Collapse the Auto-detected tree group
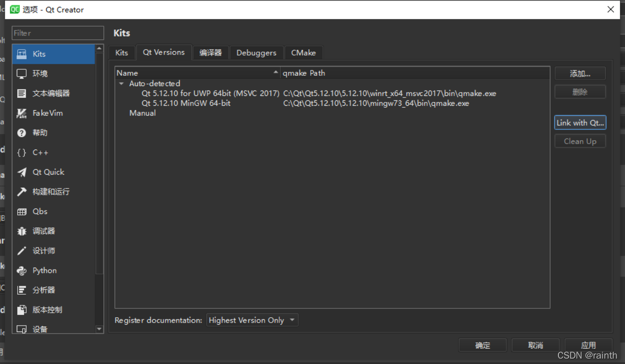This screenshot has width=625, height=364. (121, 84)
